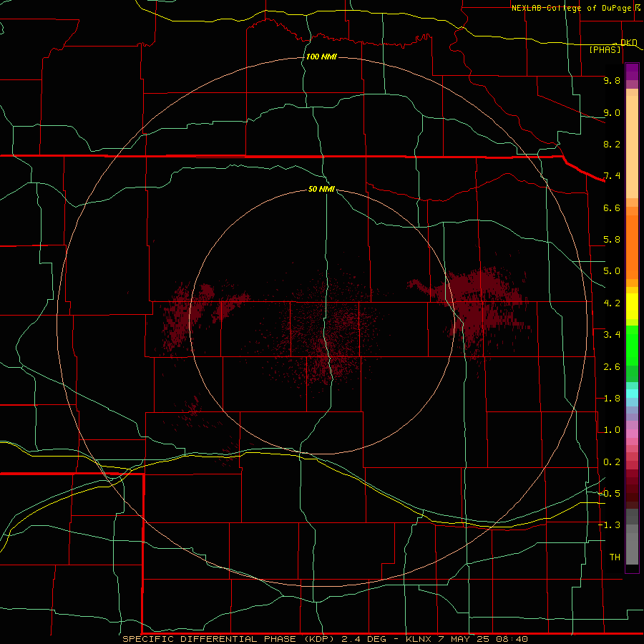644x644 pixels.
Task: Click the 9.8 value on the scale
Action: pos(612,80)
